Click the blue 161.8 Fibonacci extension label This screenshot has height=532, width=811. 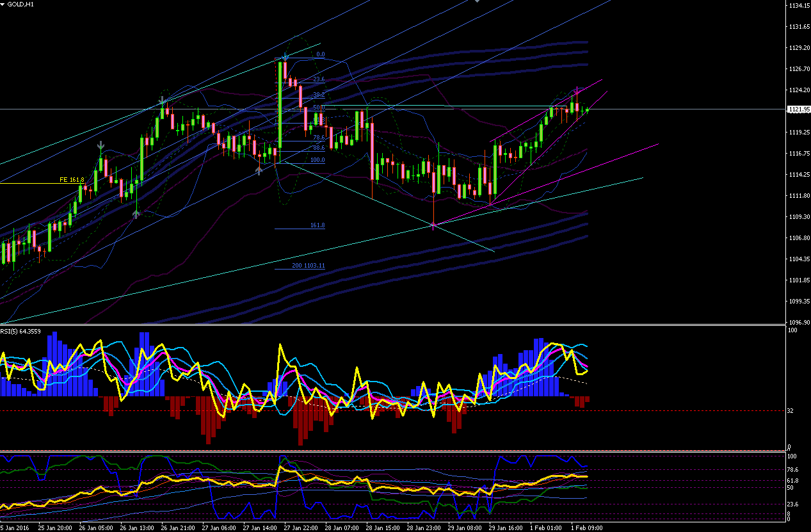point(317,225)
